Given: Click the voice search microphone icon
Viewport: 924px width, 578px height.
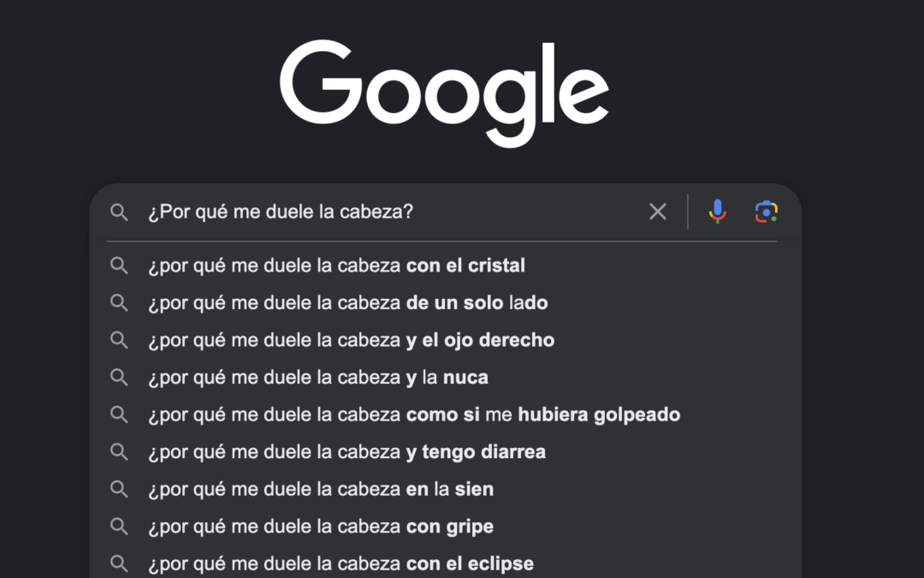Looking at the screenshot, I should coord(717,212).
